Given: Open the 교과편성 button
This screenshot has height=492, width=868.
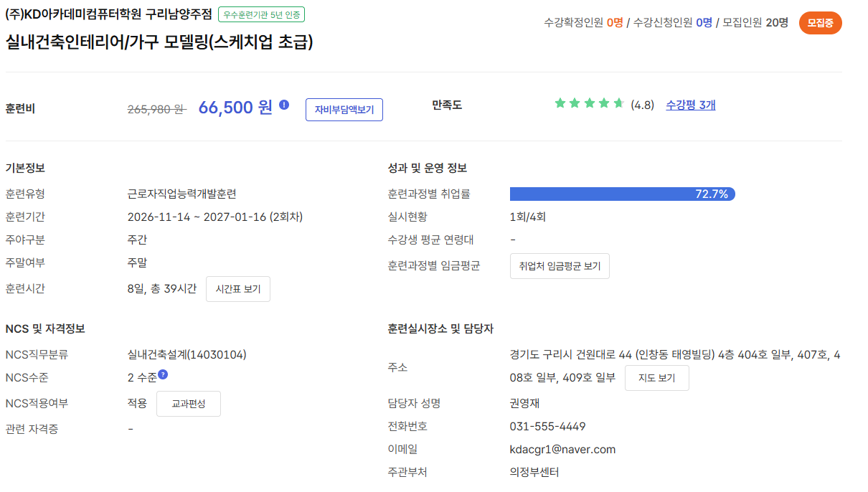Looking at the screenshot, I should point(189,404).
